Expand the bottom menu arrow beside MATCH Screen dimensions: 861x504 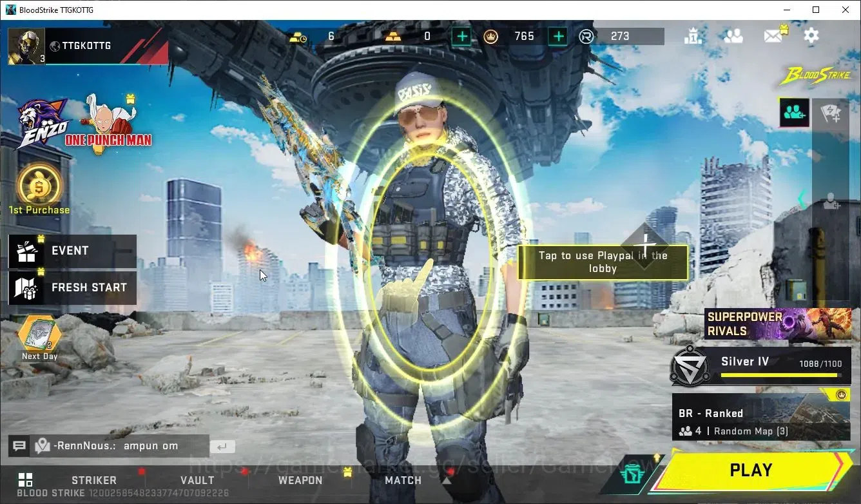pyautogui.click(x=447, y=480)
